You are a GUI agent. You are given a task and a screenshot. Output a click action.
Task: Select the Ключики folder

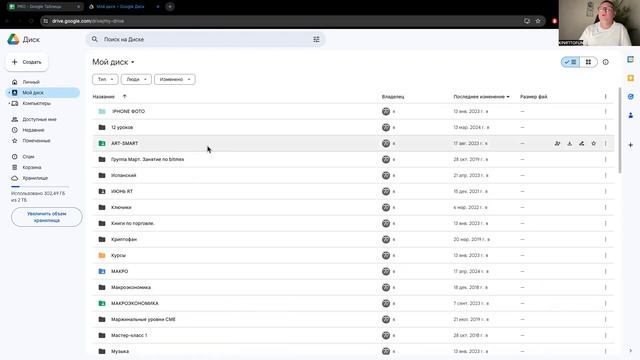(x=353, y=207)
